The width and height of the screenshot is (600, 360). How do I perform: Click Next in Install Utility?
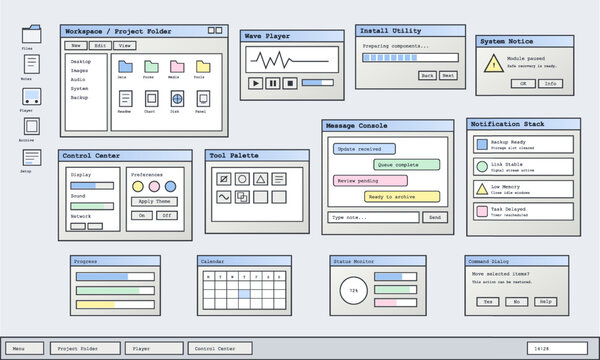click(448, 75)
